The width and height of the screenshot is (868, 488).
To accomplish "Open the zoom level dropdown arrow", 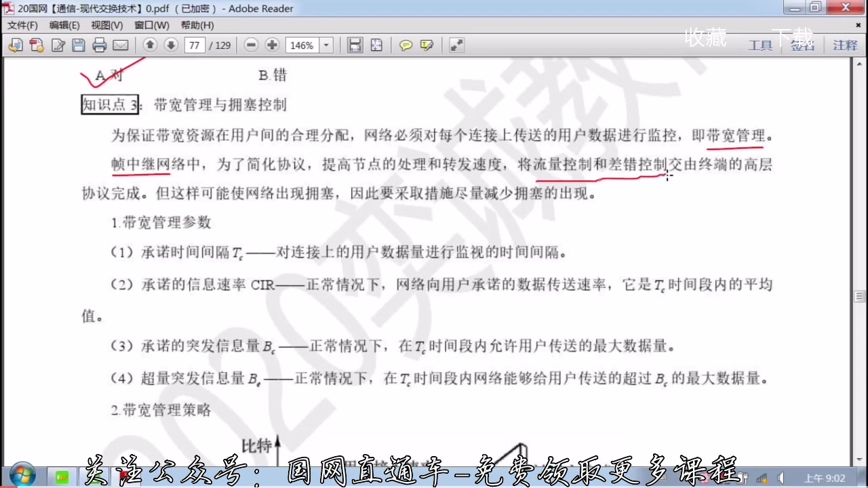I will (x=326, y=45).
